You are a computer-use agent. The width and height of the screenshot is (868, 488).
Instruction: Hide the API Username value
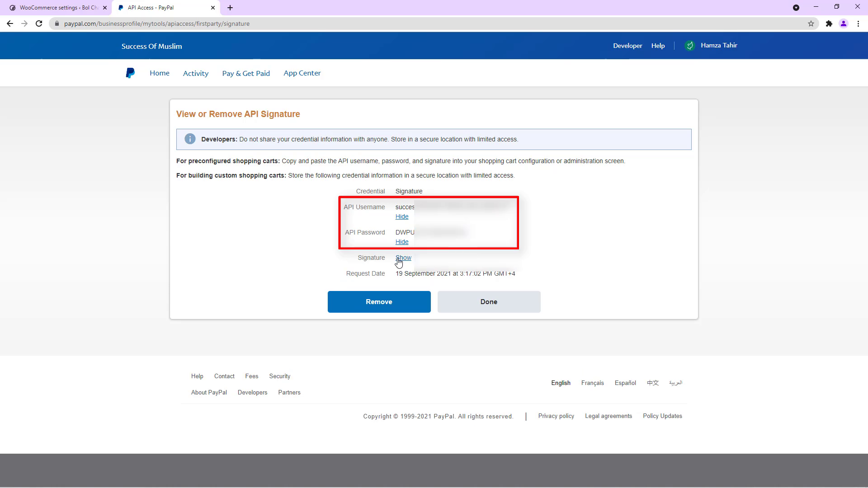402,216
